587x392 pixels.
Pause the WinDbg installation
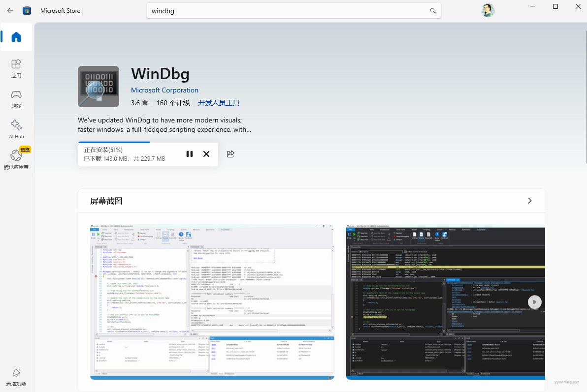click(190, 154)
